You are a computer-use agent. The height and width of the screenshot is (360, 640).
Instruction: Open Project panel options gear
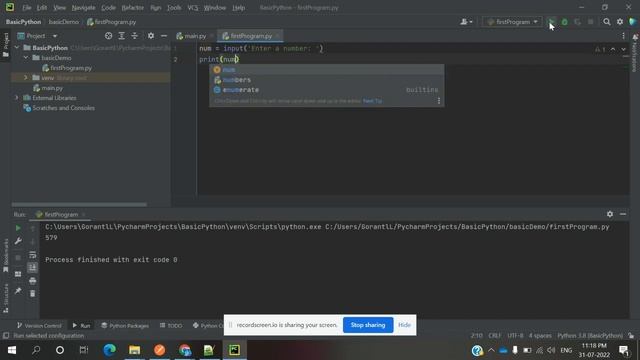(151, 36)
